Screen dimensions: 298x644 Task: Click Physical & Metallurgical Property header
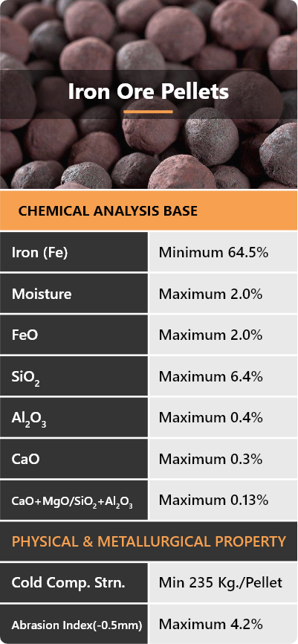click(149, 541)
